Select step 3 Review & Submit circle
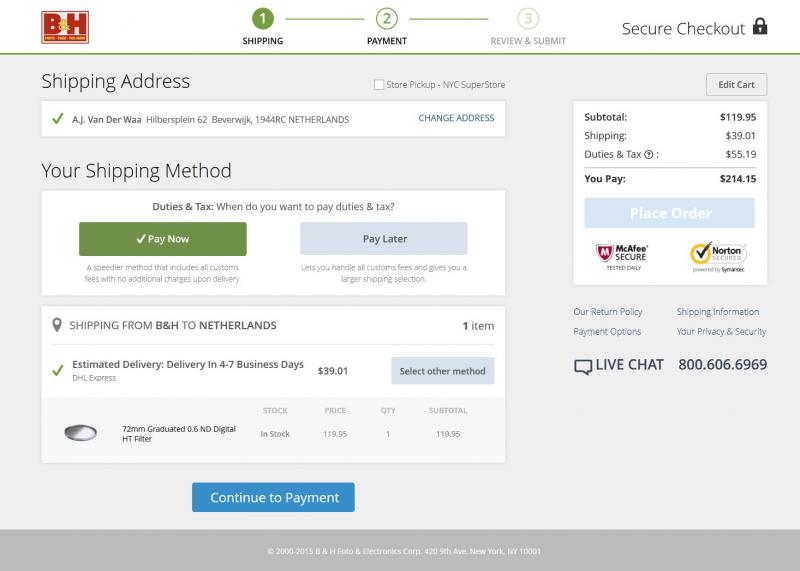Viewport: 800px width, 571px height. 528,19
